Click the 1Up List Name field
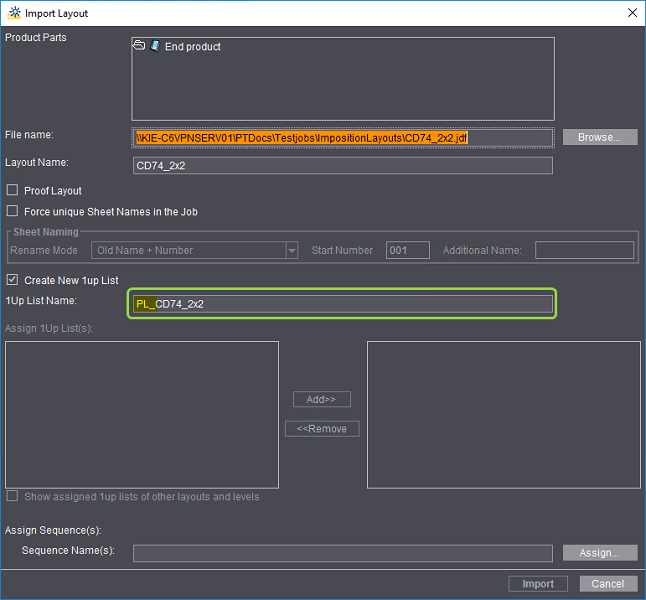Viewport: 646px width, 600px height. (342, 304)
